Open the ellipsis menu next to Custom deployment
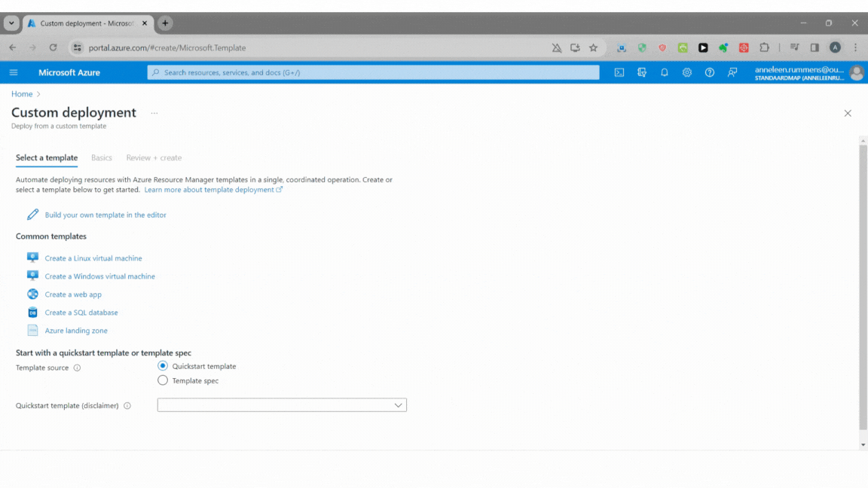 [x=154, y=113]
